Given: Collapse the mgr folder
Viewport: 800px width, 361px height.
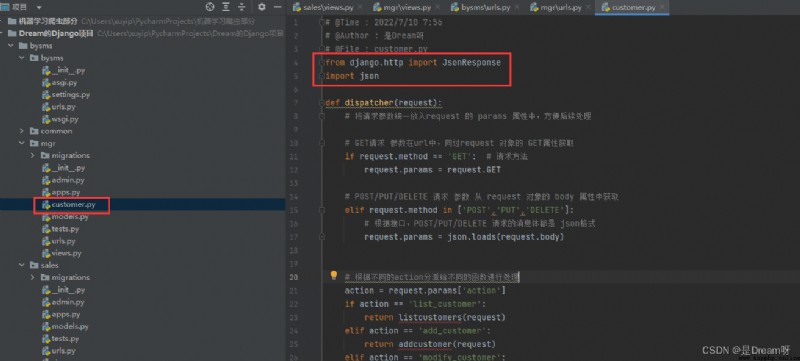Looking at the screenshot, I should coord(21,143).
